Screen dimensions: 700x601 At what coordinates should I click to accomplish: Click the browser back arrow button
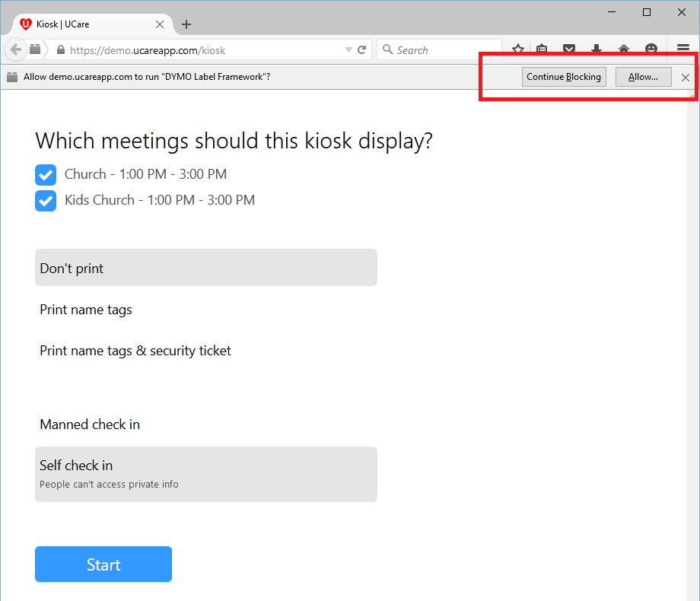coord(16,49)
